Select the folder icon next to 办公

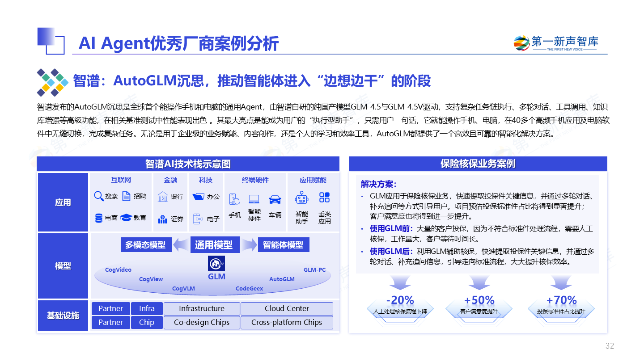pos(198,197)
